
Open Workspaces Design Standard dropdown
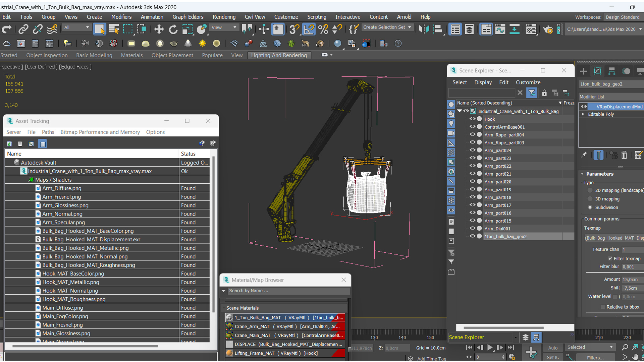(623, 17)
